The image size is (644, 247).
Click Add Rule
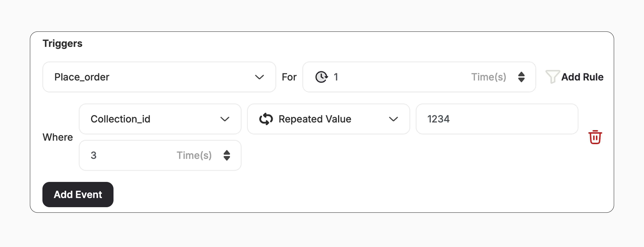coord(582,77)
